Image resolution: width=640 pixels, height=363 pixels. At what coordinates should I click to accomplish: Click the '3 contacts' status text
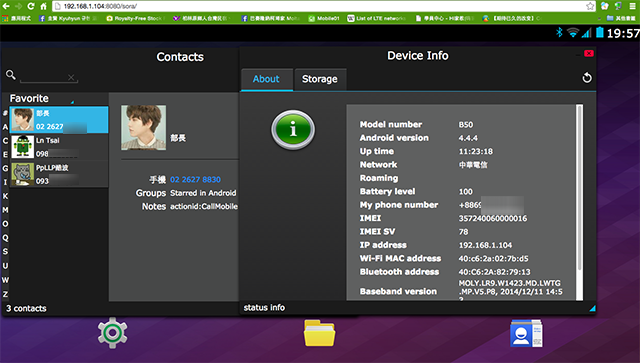click(x=26, y=309)
